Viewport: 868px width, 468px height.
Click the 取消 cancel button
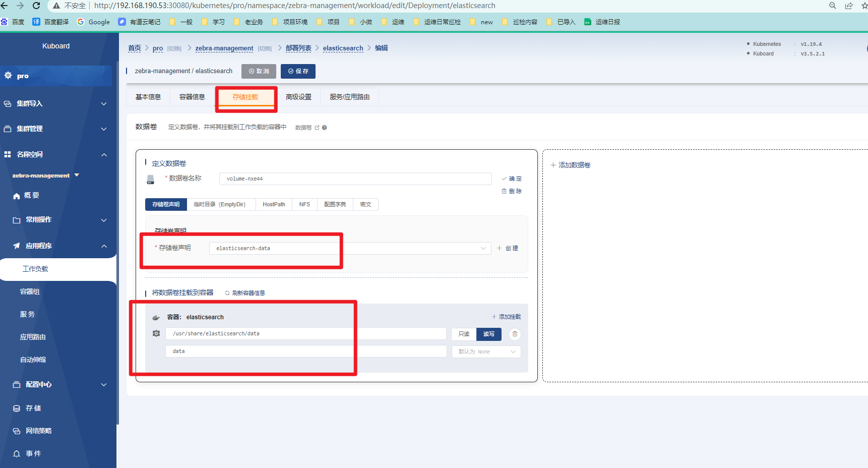[x=259, y=71]
